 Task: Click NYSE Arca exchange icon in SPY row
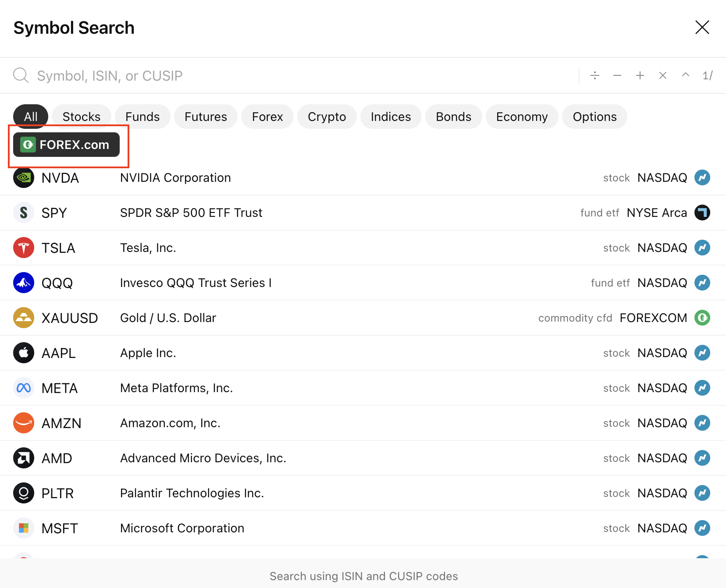[702, 213]
